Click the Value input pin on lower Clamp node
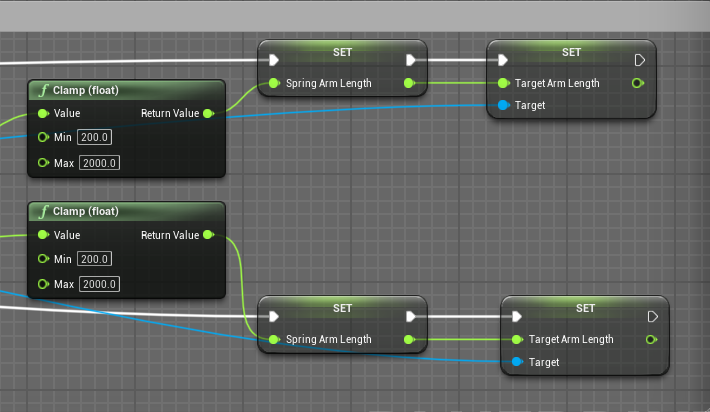The height and width of the screenshot is (412, 710). [42, 235]
